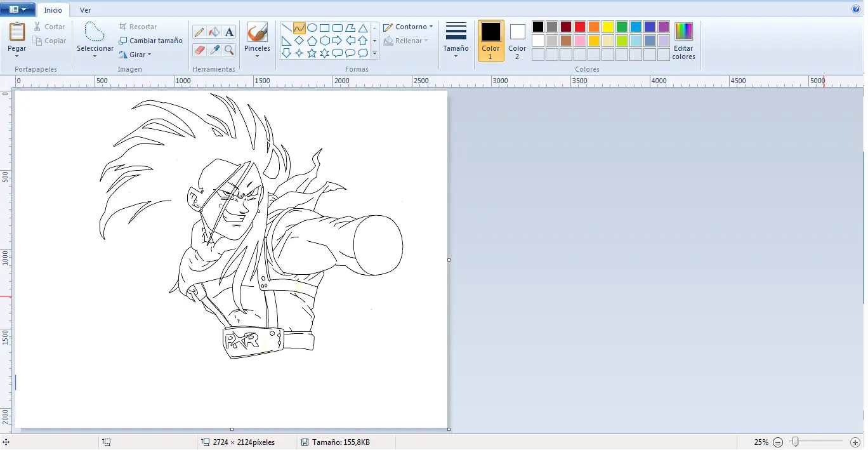Choose the Six-point star shape
The width and height of the screenshot is (868, 450).
[x=325, y=53]
